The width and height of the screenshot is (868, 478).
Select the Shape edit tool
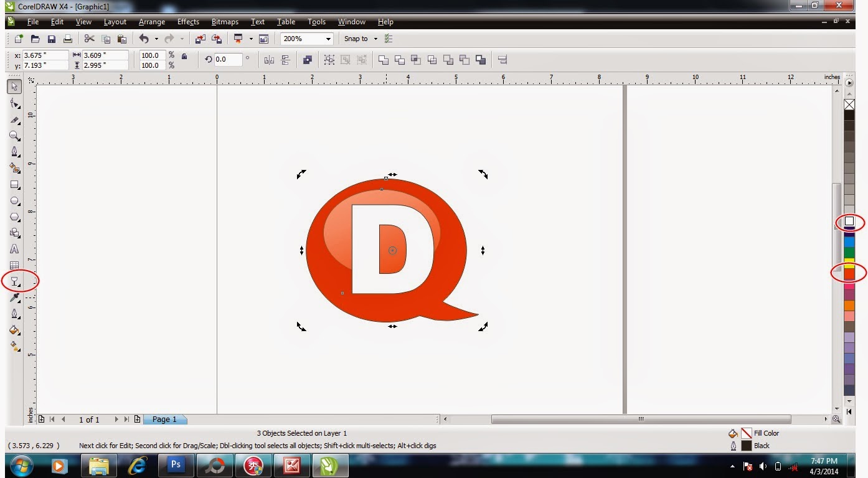tap(14, 103)
